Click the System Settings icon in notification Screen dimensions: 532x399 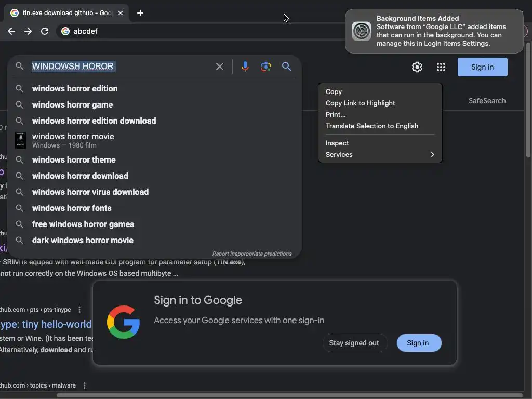[x=362, y=31]
